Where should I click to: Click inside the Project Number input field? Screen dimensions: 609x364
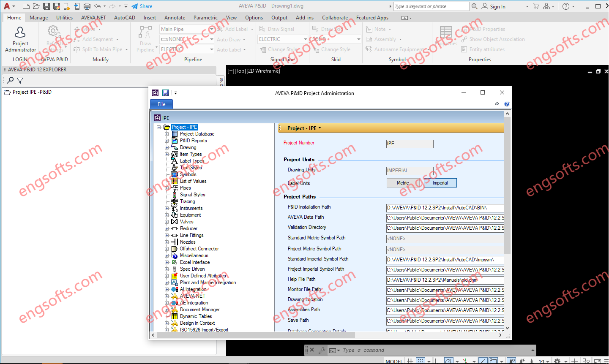[x=409, y=144]
